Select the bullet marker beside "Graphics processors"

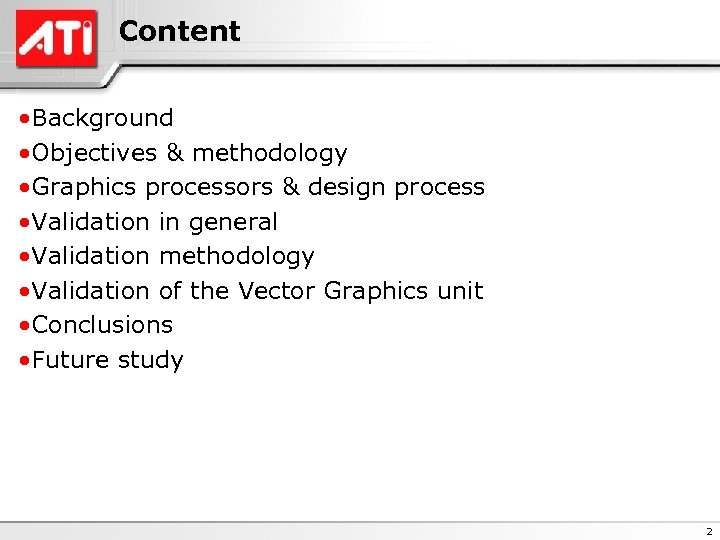click(x=22, y=188)
